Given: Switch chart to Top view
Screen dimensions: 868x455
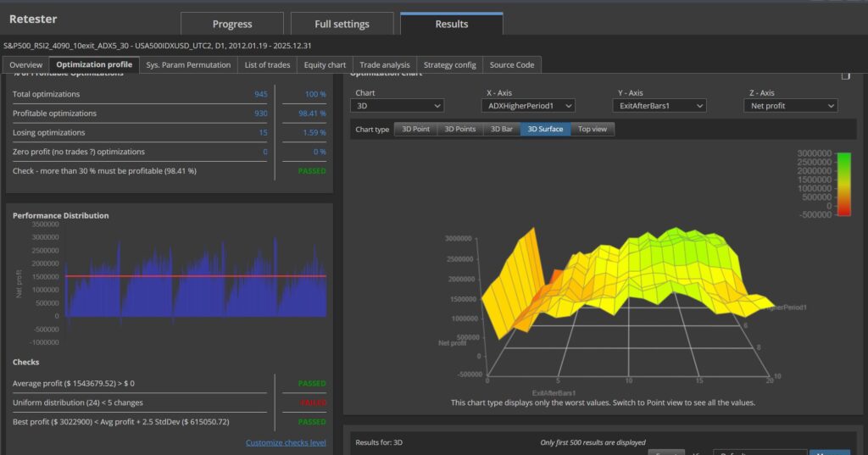Looking at the screenshot, I should (593, 129).
